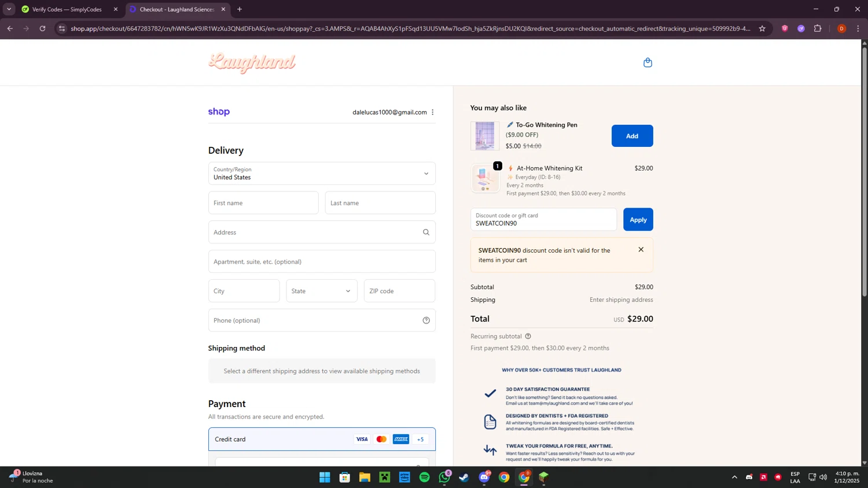The image size is (868, 488).
Task: Open the shopping bag cart icon
Action: pos(648,62)
